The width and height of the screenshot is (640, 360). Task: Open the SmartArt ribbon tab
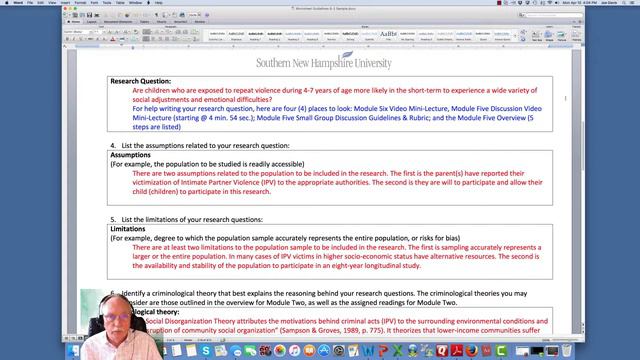pos(181,22)
